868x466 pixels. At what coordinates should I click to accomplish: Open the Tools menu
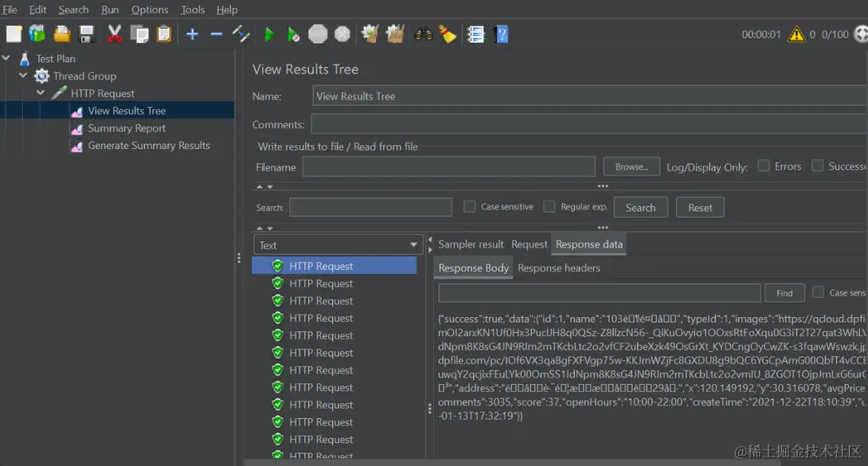coord(193,10)
